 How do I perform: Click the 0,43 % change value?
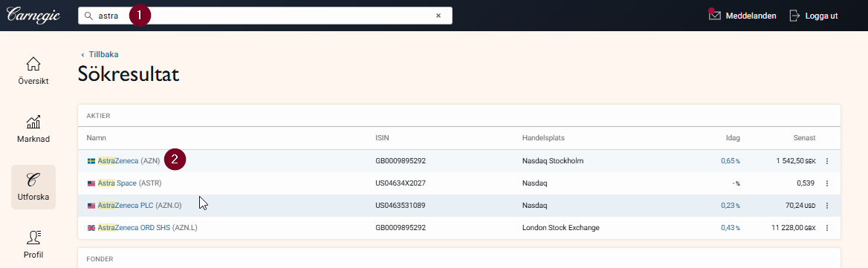(x=731, y=227)
